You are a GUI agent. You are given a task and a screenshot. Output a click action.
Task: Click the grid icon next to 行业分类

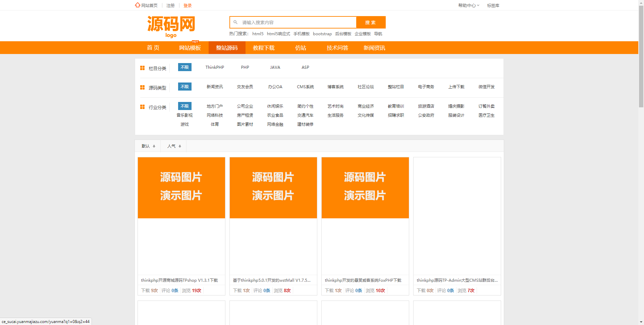coord(142,107)
